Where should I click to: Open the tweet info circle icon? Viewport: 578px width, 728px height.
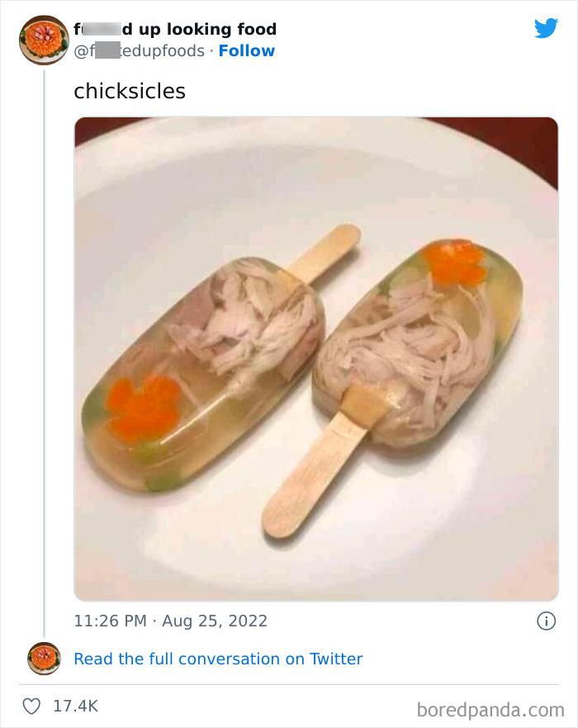click(x=546, y=621)
